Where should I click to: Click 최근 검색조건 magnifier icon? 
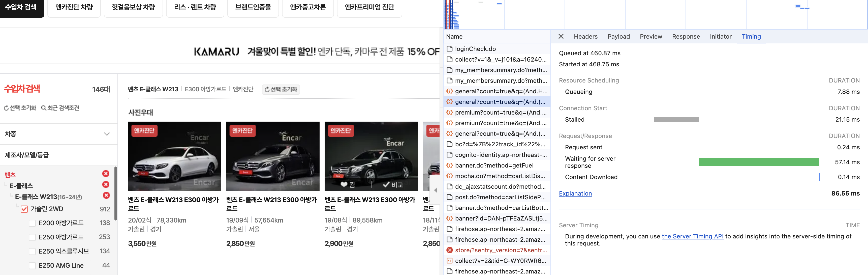click(43, 108)
